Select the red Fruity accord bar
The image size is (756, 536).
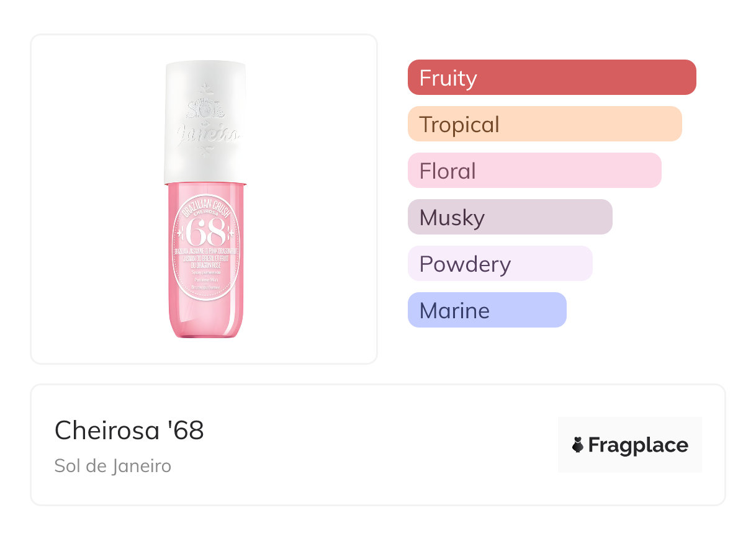tap(552, 78)
